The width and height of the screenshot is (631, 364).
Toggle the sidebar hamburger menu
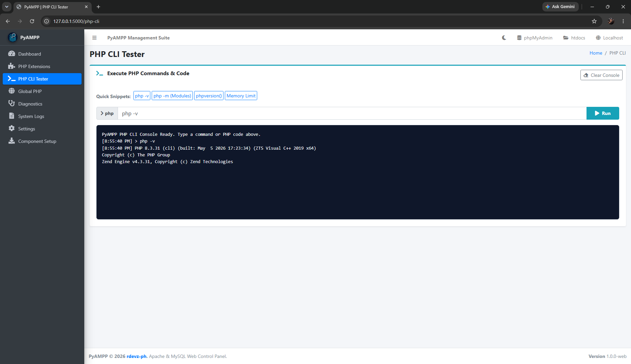click(x=94, y=38)
